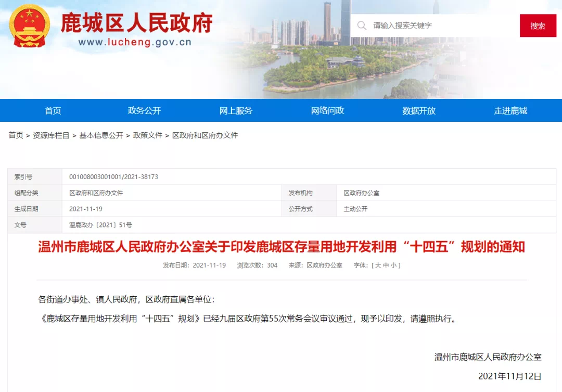
Task: Click 生成日期 value 2021-11-19
Action: tap(86, 209)
